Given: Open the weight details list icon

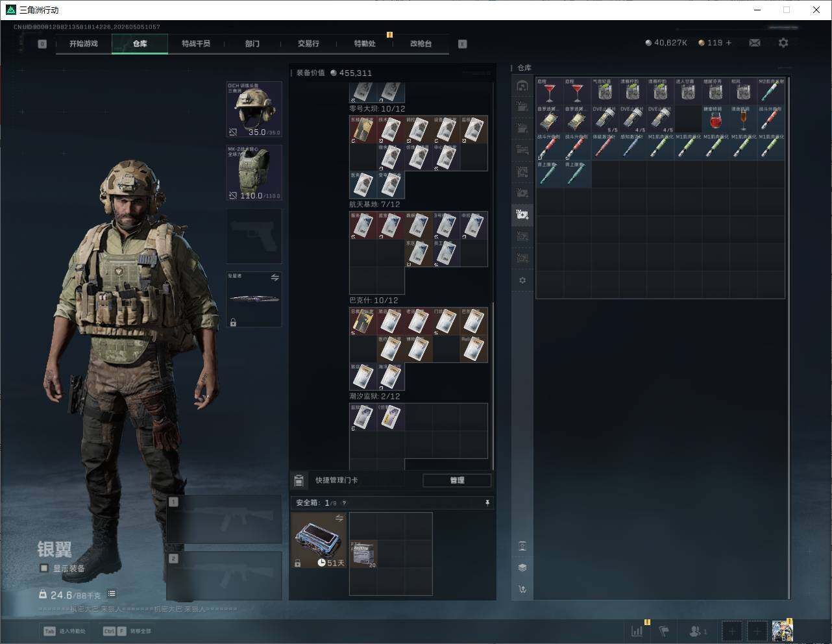Looking at the screenshot, I should coord(112,593).
